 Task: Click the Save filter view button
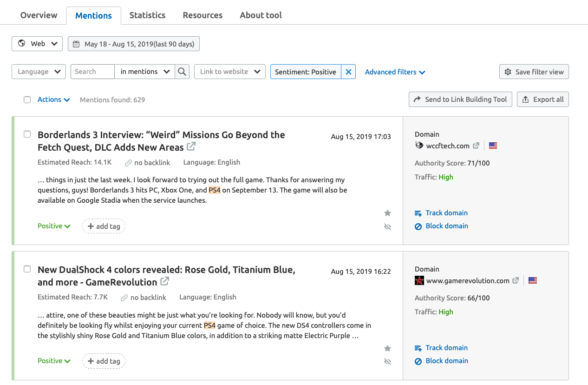[x=534, y=72]
